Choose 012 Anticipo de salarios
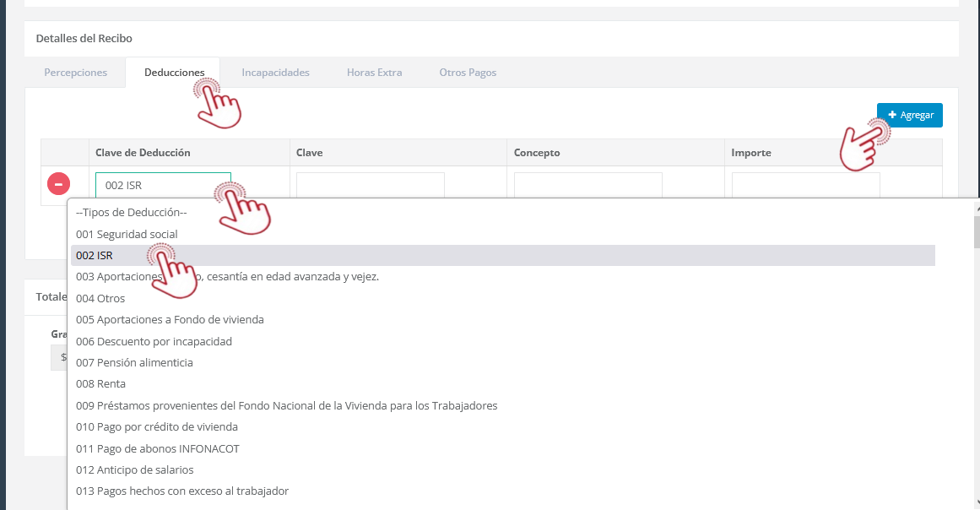This screenshot has width=980, height=510. pyautogui.click(x=134, y=470)
